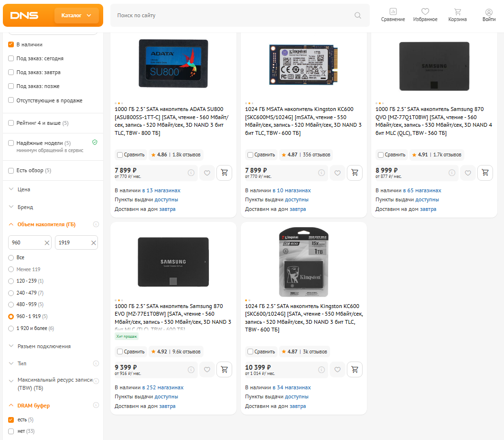Click the Kingston KC600 blister pack image
This screenshot has width=504, height=440.
(x=304, y=262)
